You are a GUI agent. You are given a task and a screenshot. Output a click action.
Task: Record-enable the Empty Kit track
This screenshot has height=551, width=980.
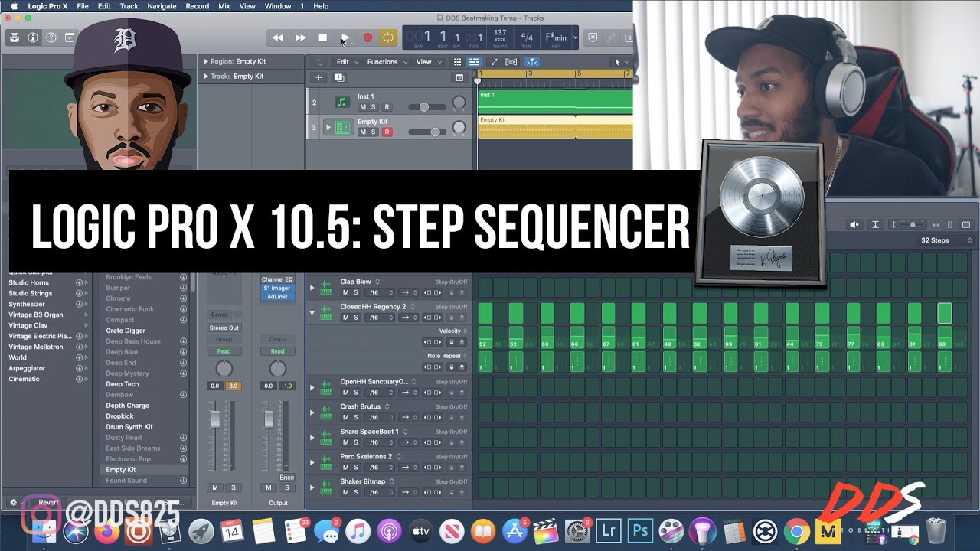tap(387, 132)
